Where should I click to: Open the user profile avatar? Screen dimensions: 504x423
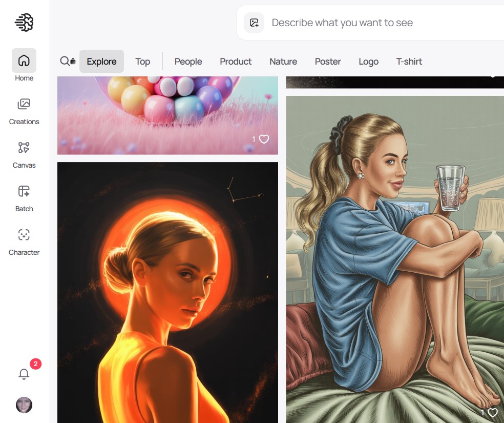pyautogui.click(x=24, y=405)
